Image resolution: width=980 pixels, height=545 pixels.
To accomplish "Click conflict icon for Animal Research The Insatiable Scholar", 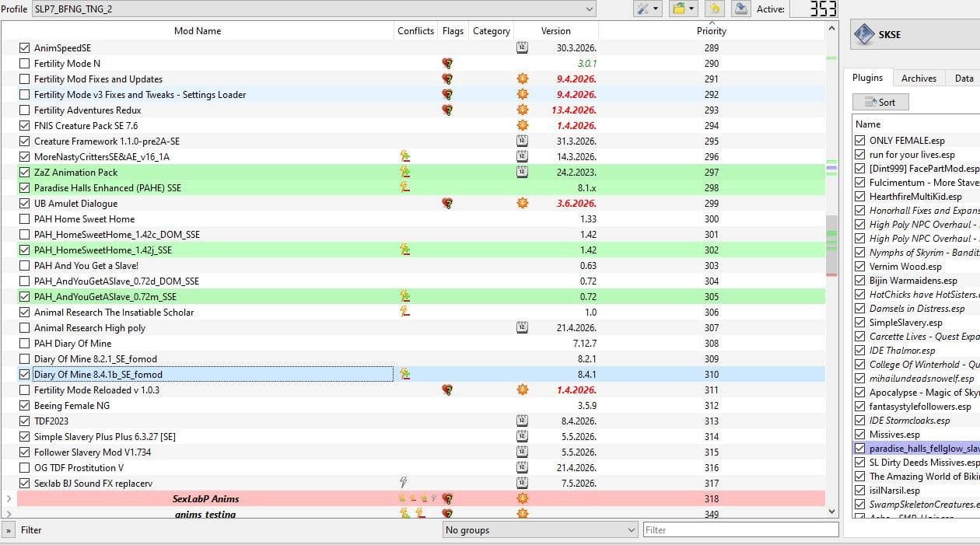I will click(404, 313).
